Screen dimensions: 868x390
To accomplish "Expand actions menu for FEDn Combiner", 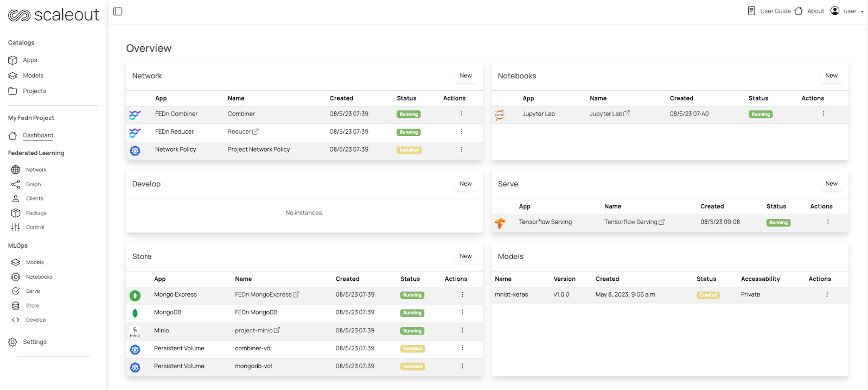I will (462, 114).
